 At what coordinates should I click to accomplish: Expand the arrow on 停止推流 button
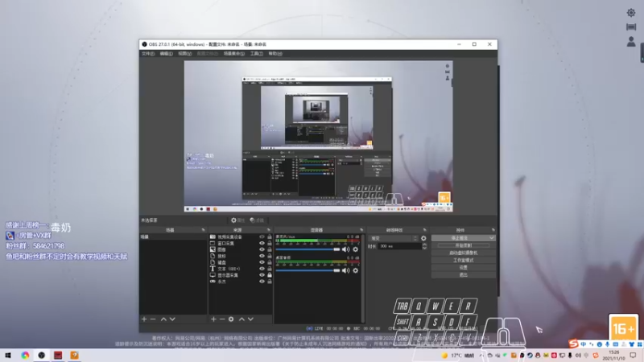coord(491,238)
